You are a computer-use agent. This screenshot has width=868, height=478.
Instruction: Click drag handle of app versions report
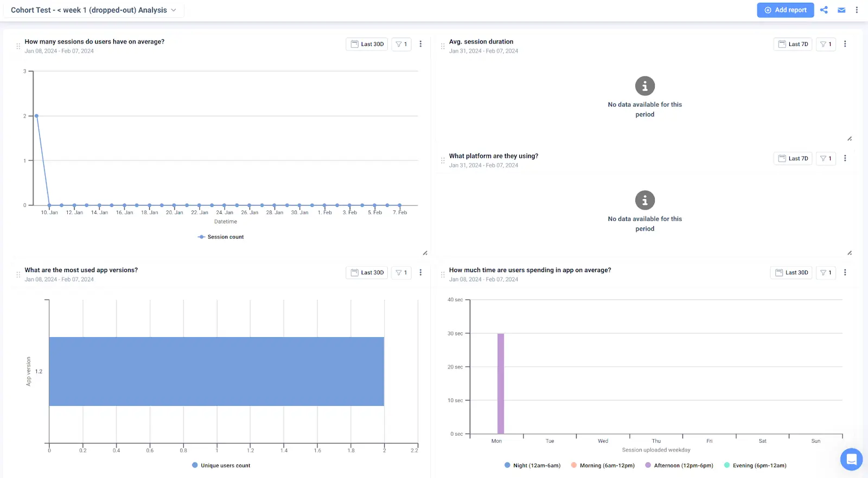pos(18,275)
